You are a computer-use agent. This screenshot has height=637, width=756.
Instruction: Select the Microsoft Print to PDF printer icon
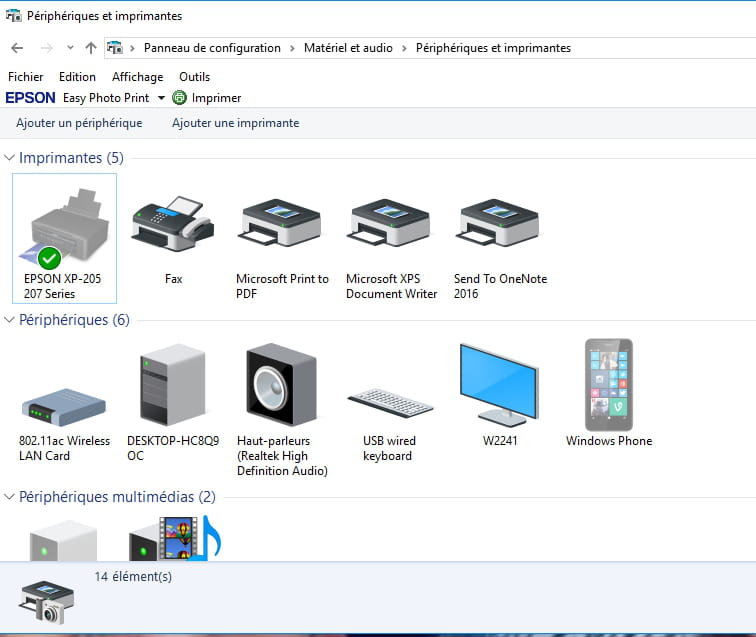pos(280,222)
